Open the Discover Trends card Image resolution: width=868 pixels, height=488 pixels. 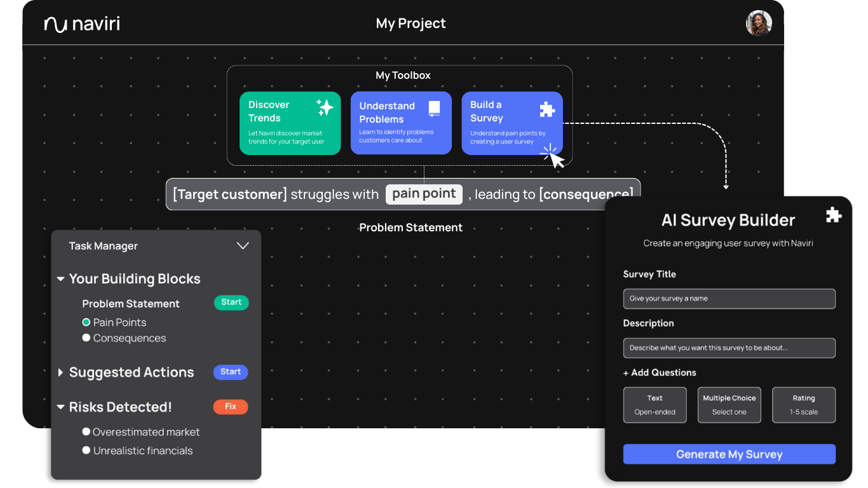pyautogui.click(x=290, y=123)
